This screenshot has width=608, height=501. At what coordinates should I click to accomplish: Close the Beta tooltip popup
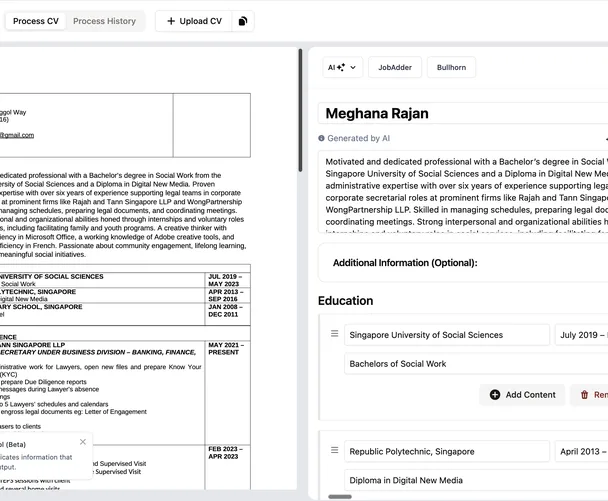[83, 442]
